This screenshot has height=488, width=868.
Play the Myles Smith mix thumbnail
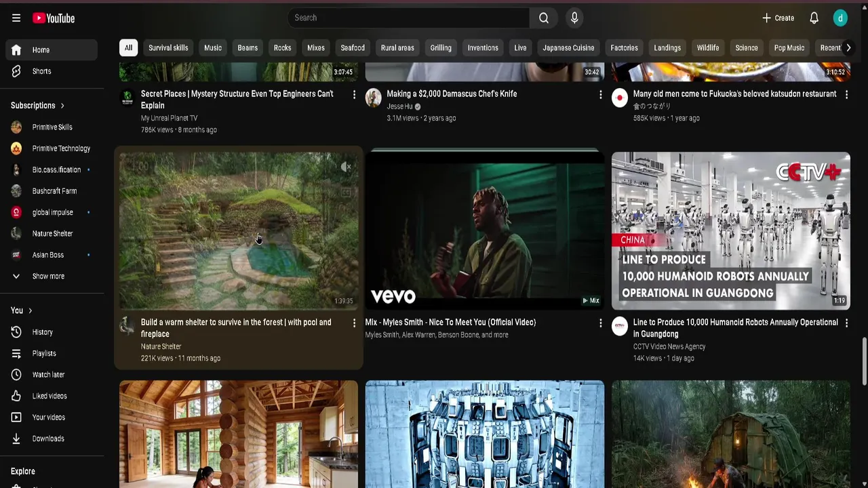pos(485,230)
